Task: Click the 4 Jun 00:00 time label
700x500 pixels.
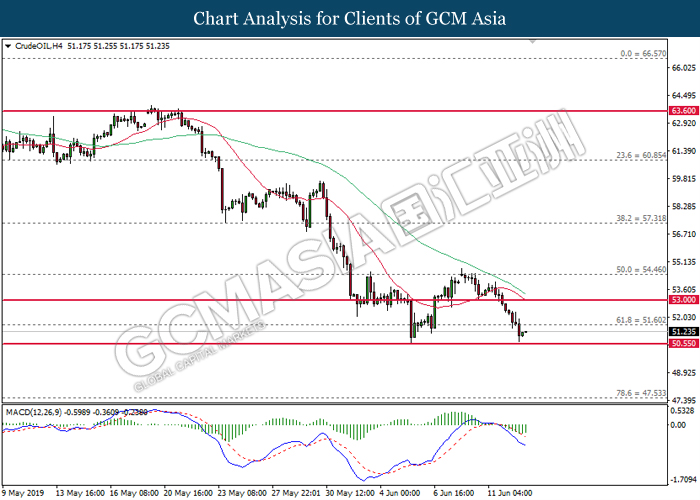Action: (400, 493)
